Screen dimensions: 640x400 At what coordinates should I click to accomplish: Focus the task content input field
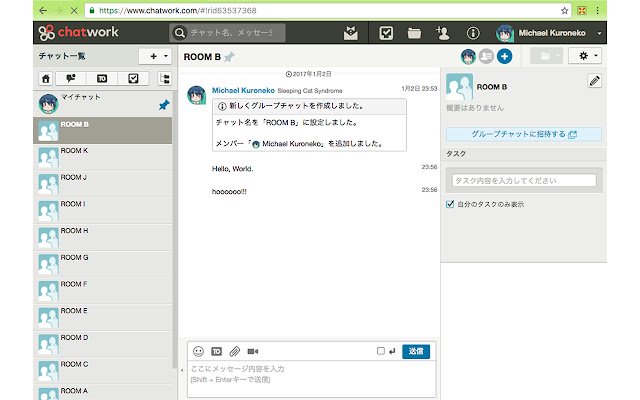[524, 180]
